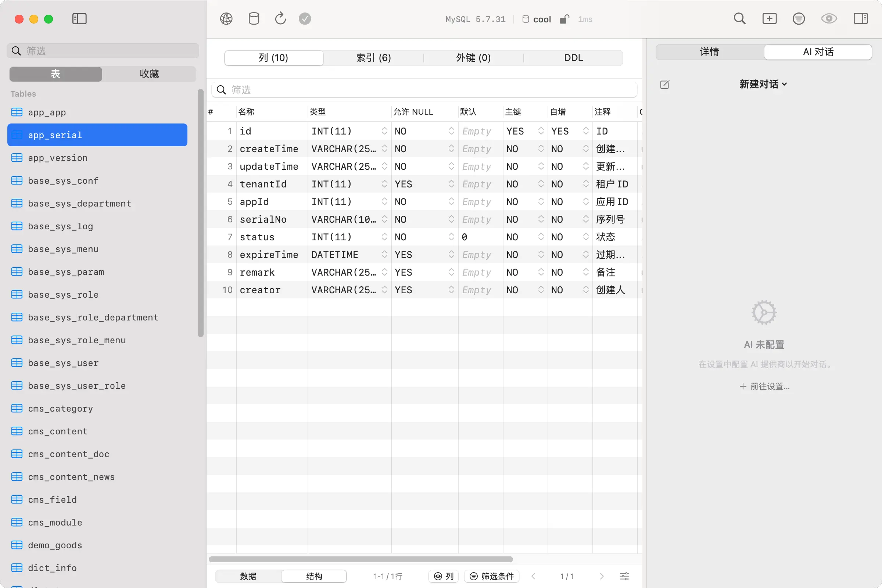The width and height of the screenshot is (882, 588).
Task: Open type dropdown for expireTime row
Action: coord(384,254)
